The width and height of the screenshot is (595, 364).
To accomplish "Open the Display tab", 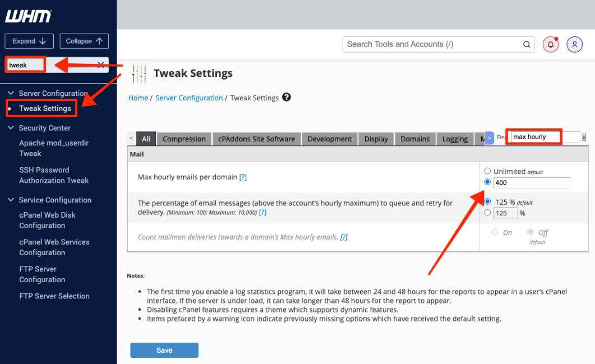I will point(376,139).
